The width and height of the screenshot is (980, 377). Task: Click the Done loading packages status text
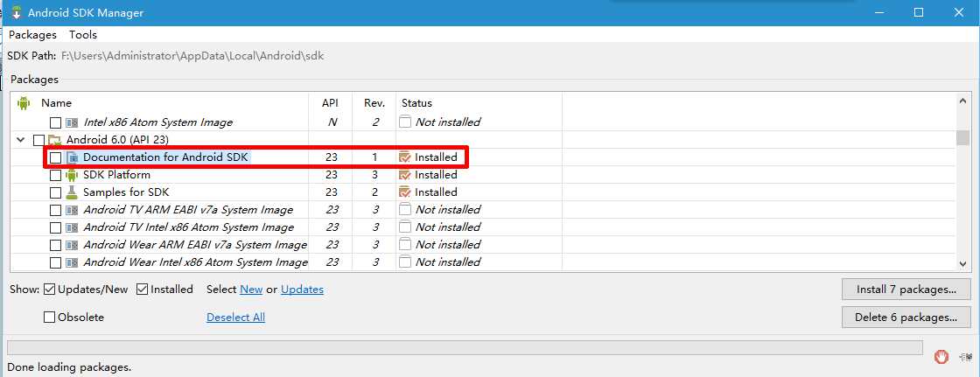point(69,367)
